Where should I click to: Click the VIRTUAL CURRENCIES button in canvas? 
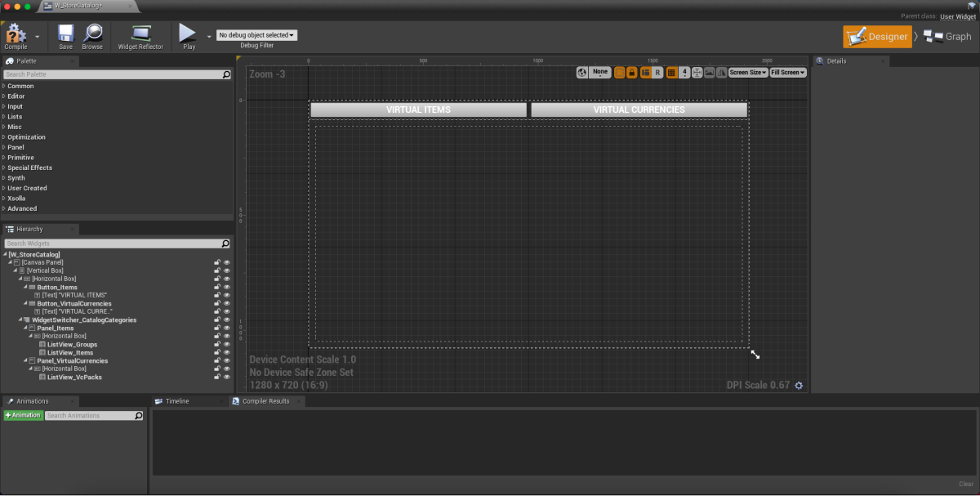click(639, 109)
